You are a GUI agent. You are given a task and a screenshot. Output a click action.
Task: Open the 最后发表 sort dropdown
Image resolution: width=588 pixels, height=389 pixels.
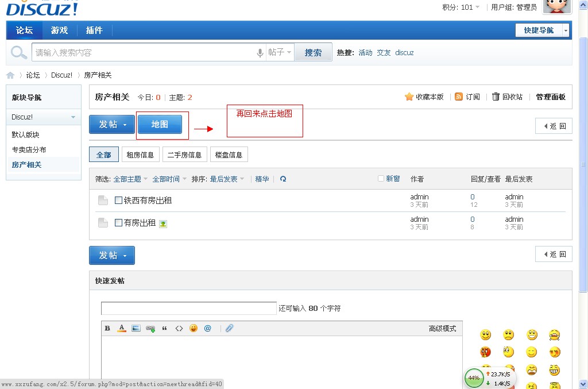pyautogui.click(x=227, y=179)
